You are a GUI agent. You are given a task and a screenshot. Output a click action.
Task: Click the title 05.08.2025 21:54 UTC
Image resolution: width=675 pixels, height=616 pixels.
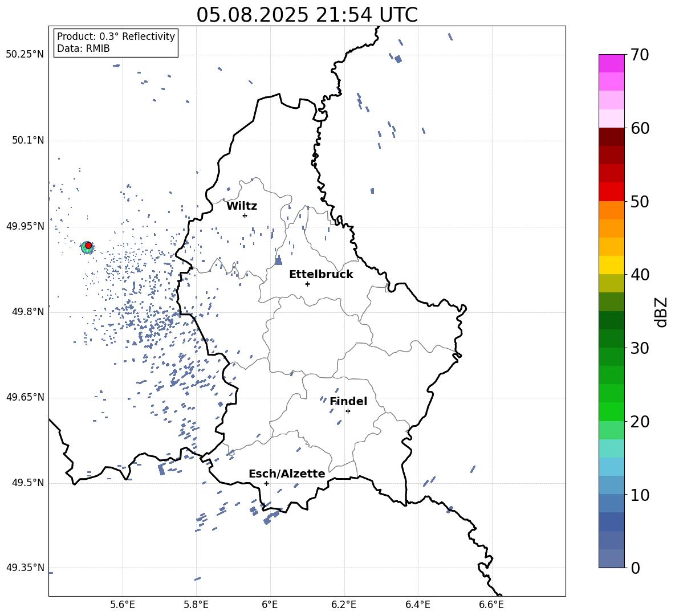[x=307, y=15]
